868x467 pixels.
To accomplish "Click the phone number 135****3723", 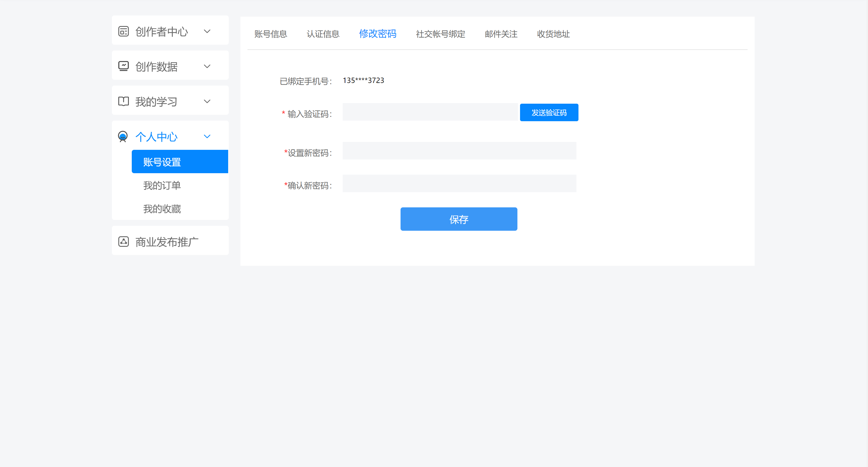I will click(363, 81).
